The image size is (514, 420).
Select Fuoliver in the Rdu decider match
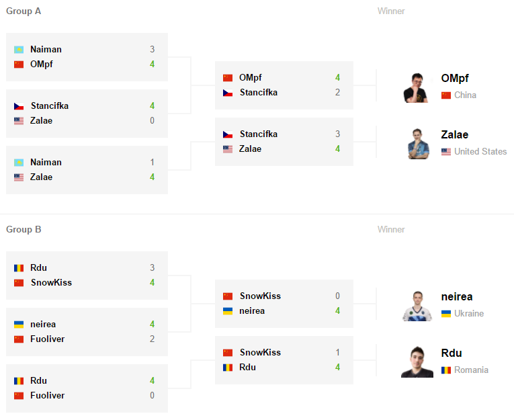click(x=47, y=395)
